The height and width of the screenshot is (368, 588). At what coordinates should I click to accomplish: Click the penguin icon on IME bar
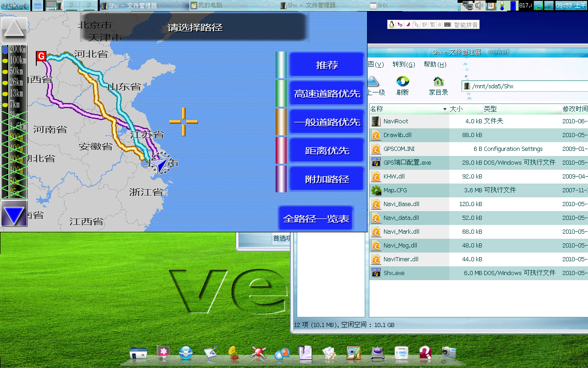391,25
